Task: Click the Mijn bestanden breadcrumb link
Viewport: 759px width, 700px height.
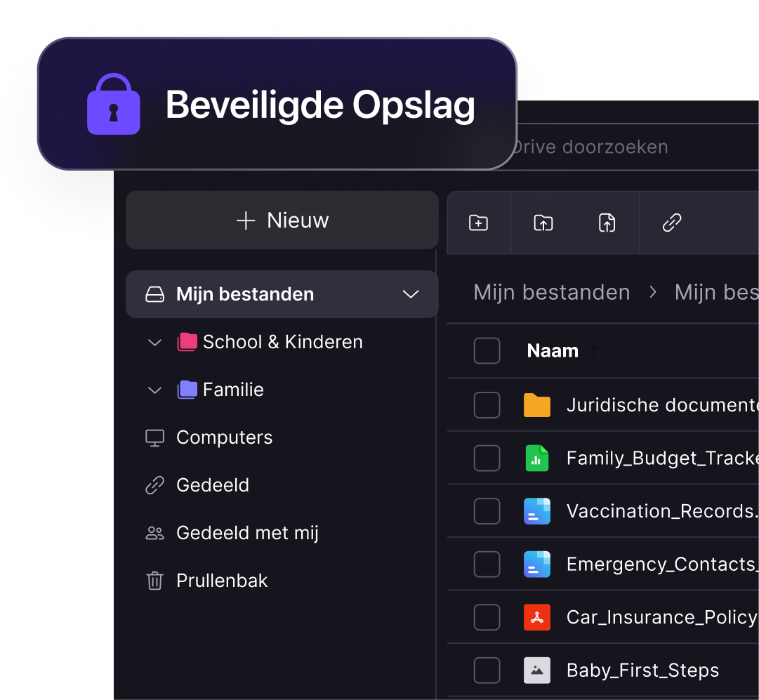Action: pyautogui.click(x=552, y=292)
